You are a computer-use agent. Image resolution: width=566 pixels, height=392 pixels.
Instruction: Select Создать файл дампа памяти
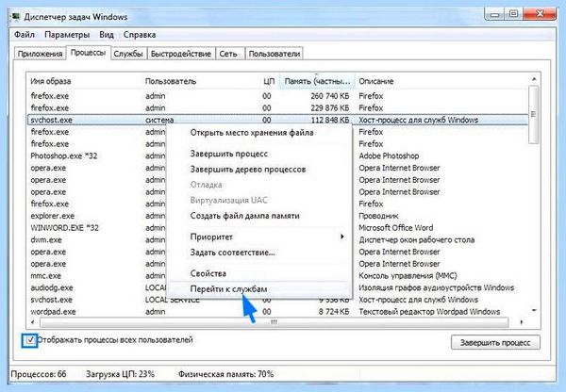(244, 216)
